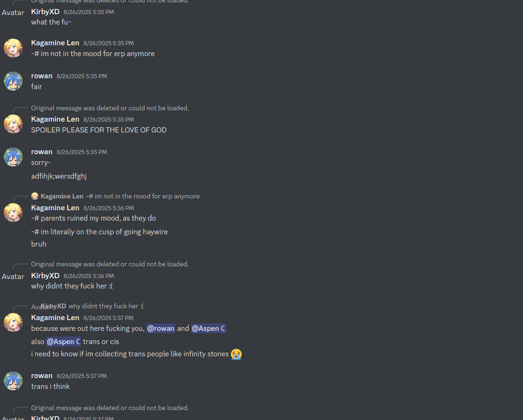
Task: Click Kagamine Len's avatar on erp message
Action: coord(13,48)
